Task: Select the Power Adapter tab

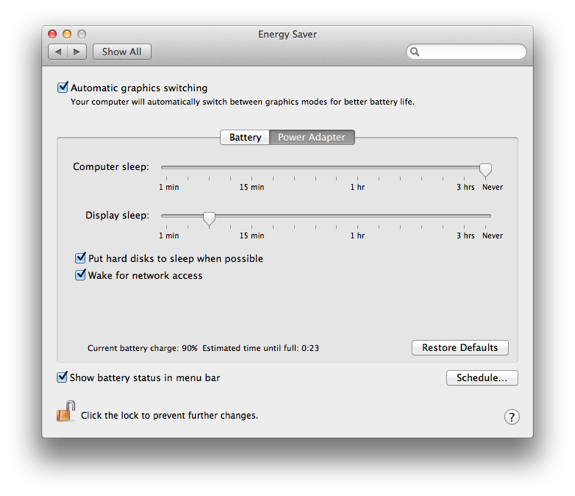Action: (312, 137)
